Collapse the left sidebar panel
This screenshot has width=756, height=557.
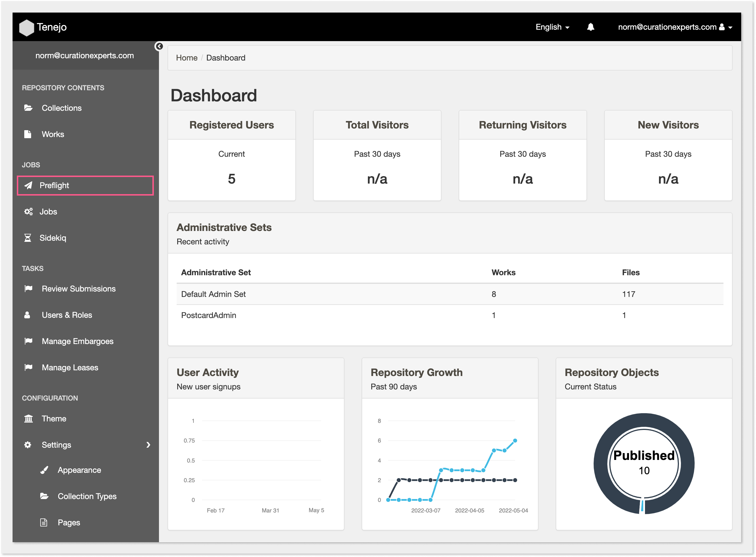click(159, 46)
